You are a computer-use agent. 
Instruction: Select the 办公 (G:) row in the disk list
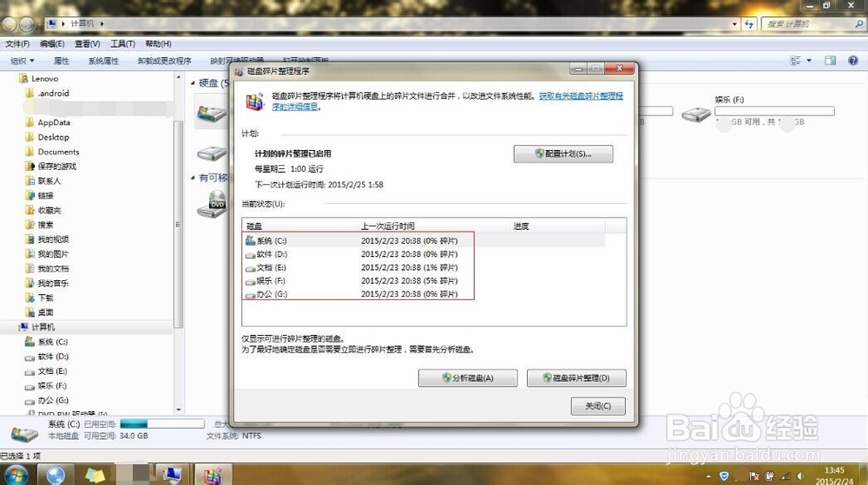[x=424, y=293]
